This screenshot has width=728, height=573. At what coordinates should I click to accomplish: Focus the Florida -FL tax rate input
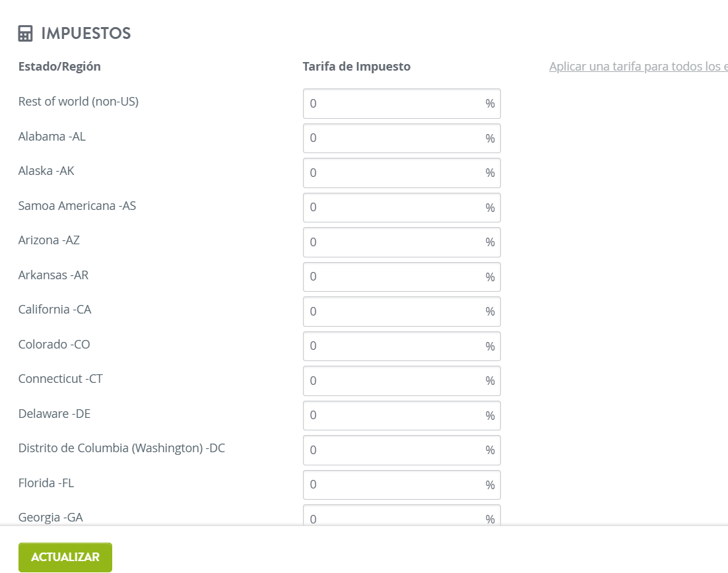pyautogui.click(x=401, y=485)
